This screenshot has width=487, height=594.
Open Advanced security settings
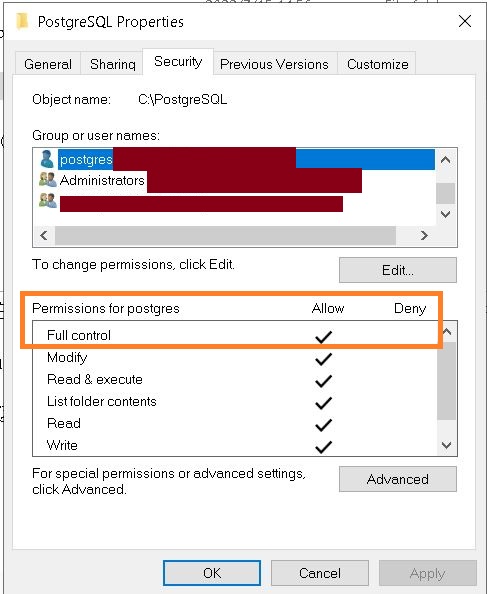398,479
